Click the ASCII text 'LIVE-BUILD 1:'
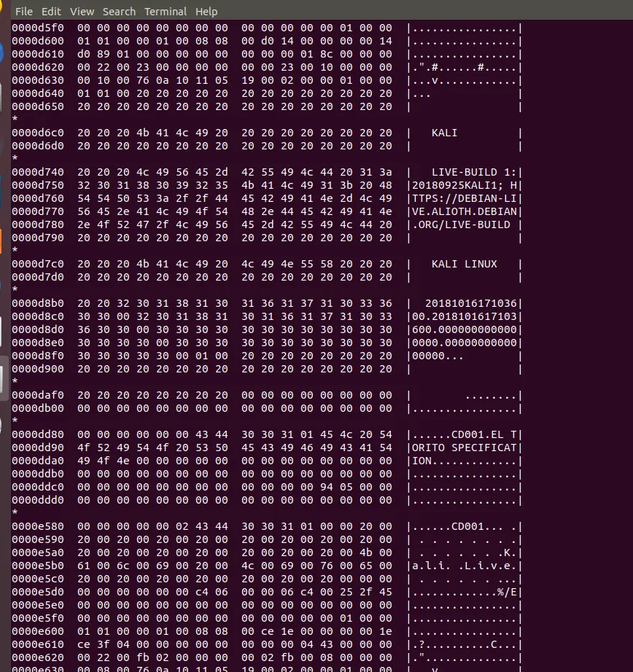The width and height of the screenshot is (633, 672). pyautogui.click(x=474, y=172)
